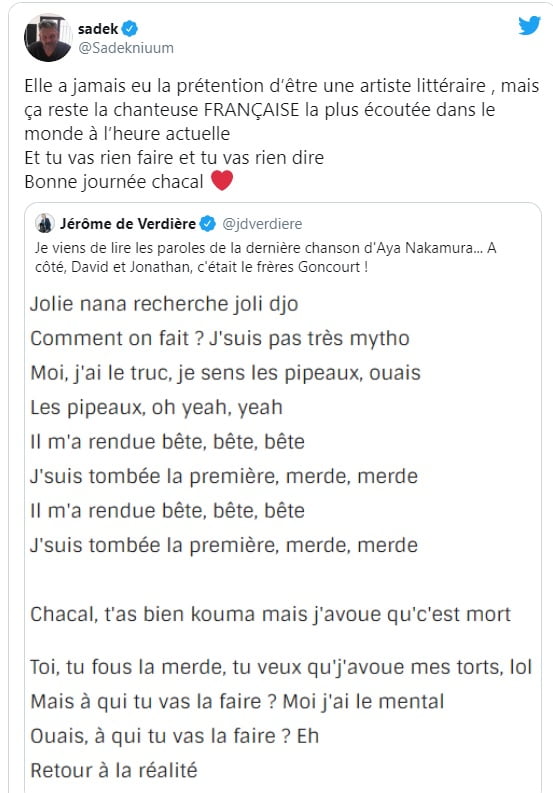553x793 pixels.
Task: Visit the @Sadekniuum handle
Action: coord(126,48)
